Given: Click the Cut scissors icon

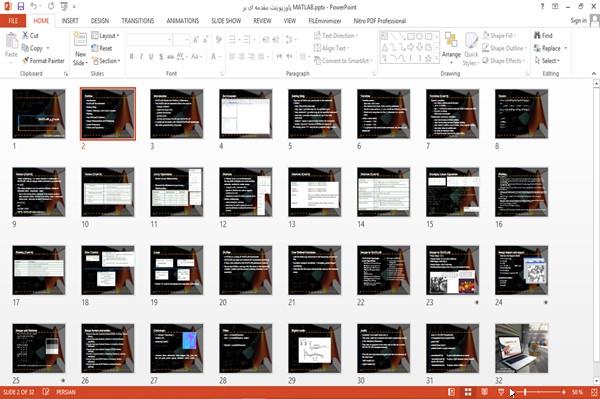Looking at the screenshot, I should (26, 35).
